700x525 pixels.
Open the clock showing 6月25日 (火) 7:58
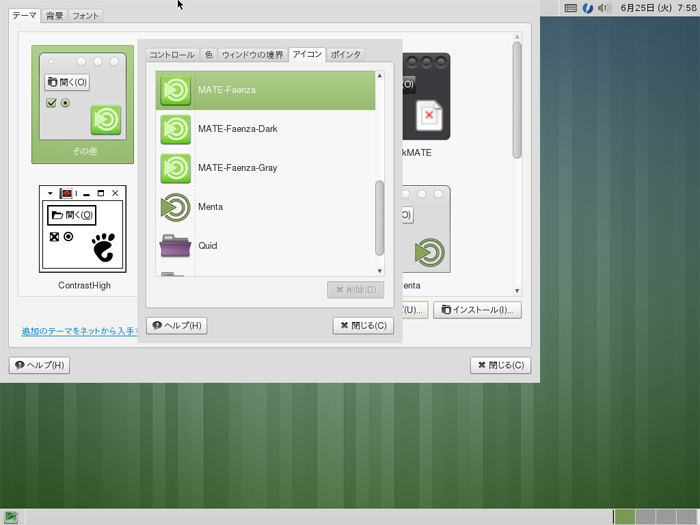(658, 8)
